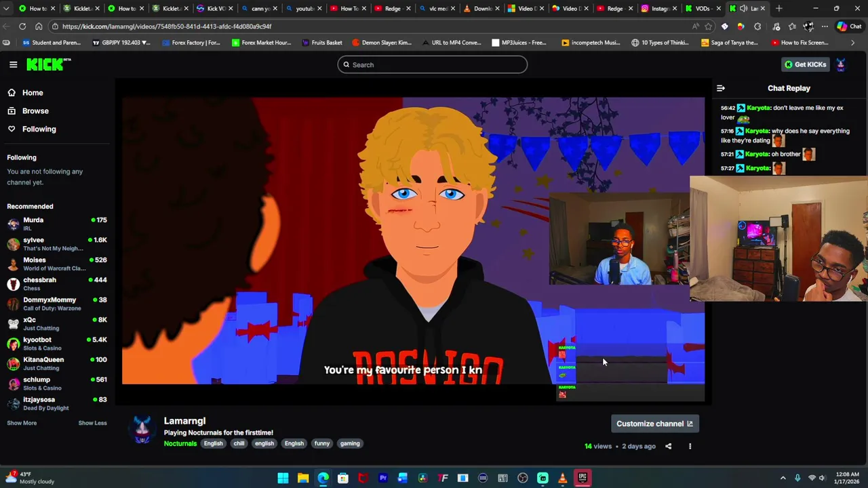Open Following in sidebar

39,129
